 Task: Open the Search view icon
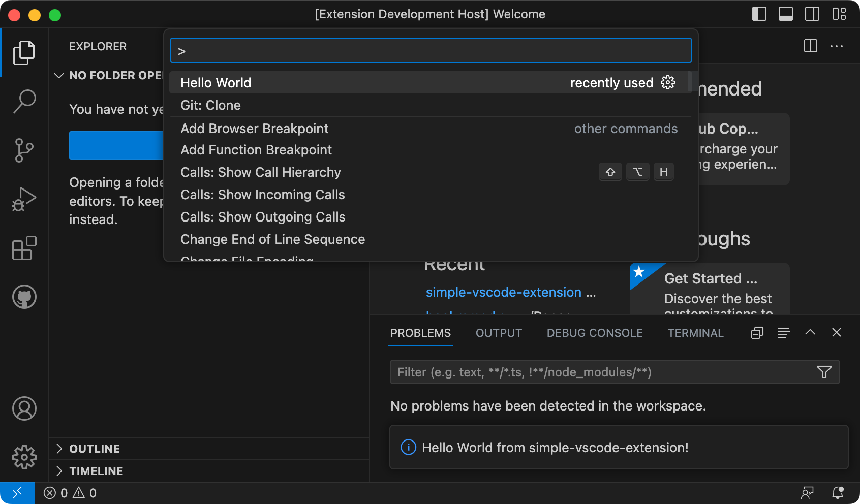pos(24,101)
